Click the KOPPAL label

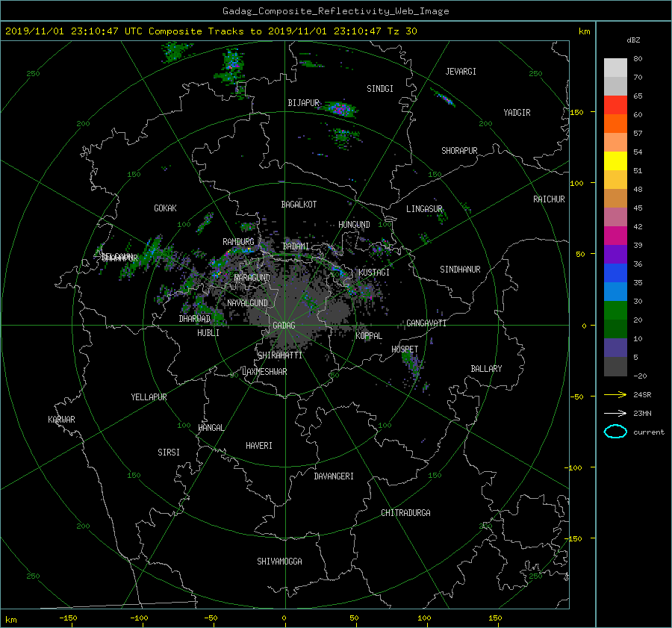click(369, 335)
